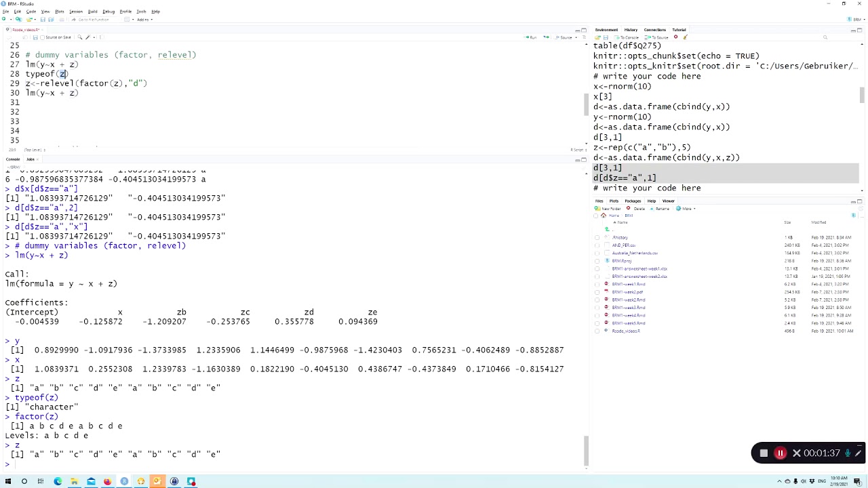The height and width of the screenshot is (488, 868).
Task: Open the BRM1-week3.Rmd file link
Action: pos(628,308)
